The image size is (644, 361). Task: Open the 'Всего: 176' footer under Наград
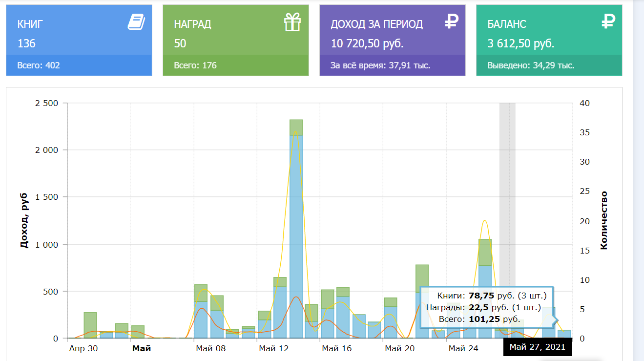pos(195,65)
